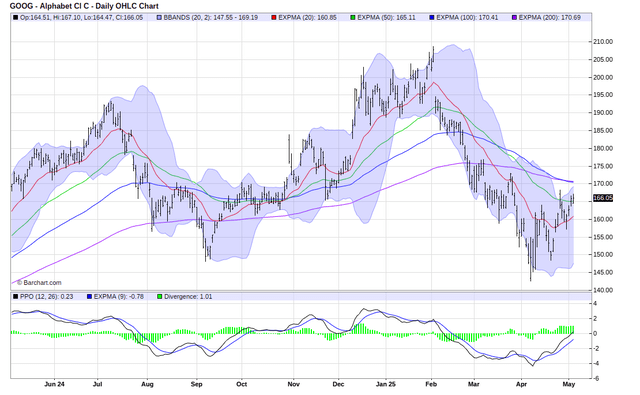Click the BBANDS legend color swatch
This screenshot has height=395, width=640.
pos(160,18)
